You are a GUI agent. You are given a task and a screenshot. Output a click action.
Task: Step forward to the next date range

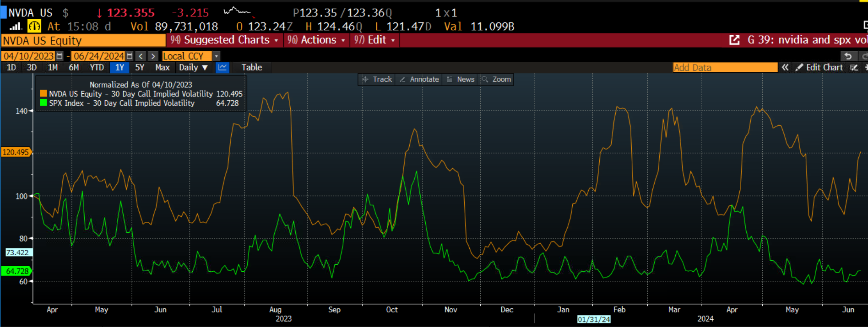click(153, 56)
